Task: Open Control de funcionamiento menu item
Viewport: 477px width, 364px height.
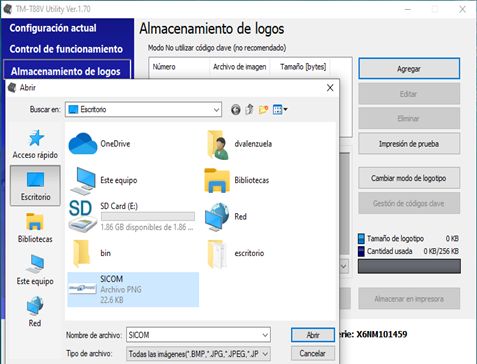Action: [x=66, y=49]
